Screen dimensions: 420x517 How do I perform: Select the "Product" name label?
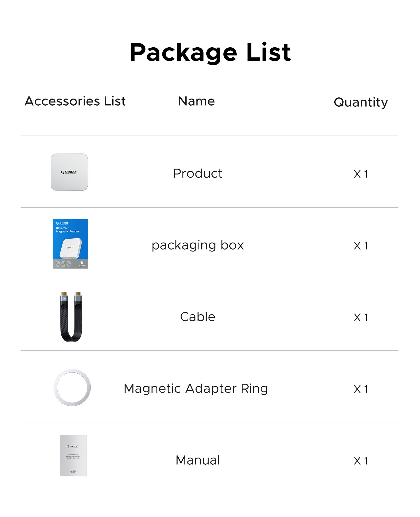click(x=197, y=173)
